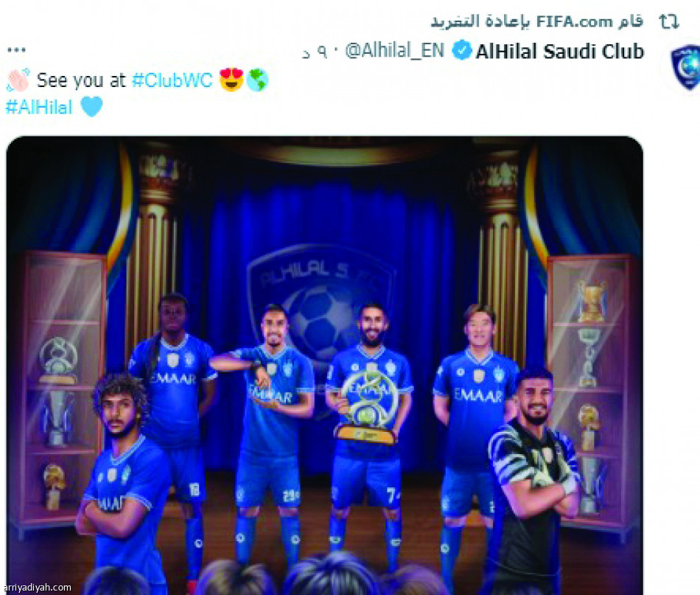Open the three-dots more options menu
Screen dimensions: 700x595
click(16, 49)
